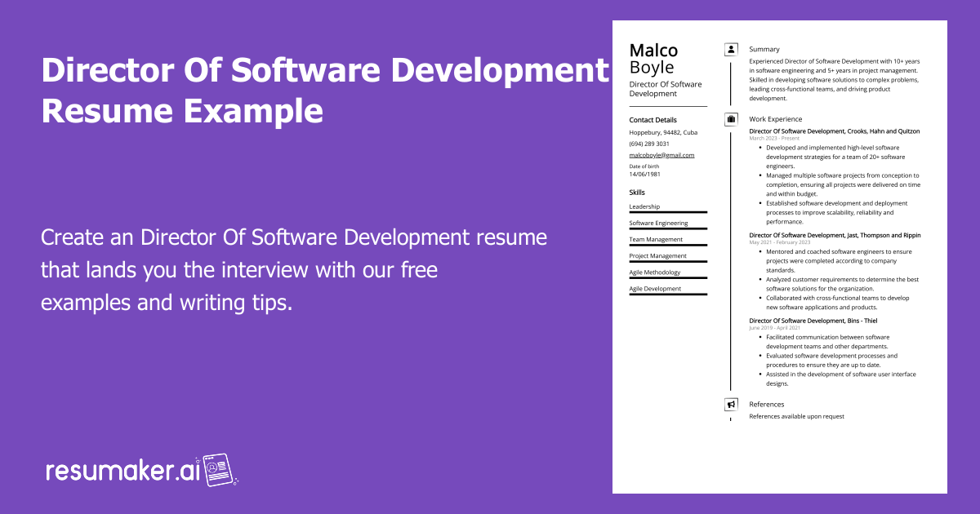Select the Software Engineering skill bar
This screenshot has width=980, height=514.
(667, 228)
